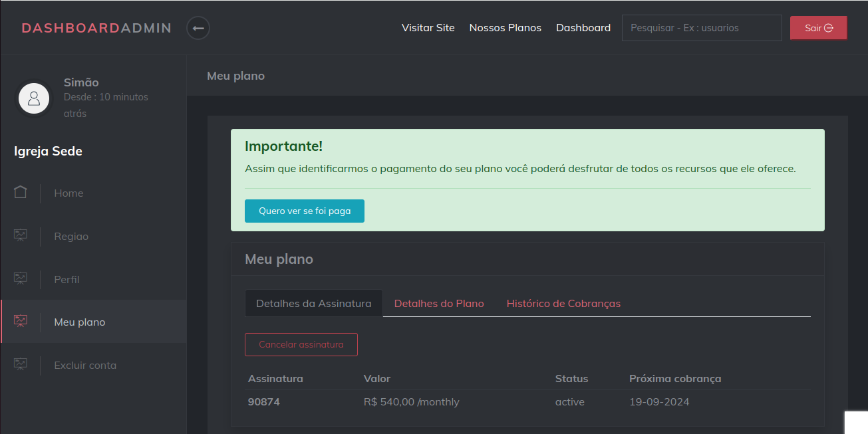The image size is (868, 434).
Task: Select the Detalhes da Assinatura tab
Action: click(313, 303)
